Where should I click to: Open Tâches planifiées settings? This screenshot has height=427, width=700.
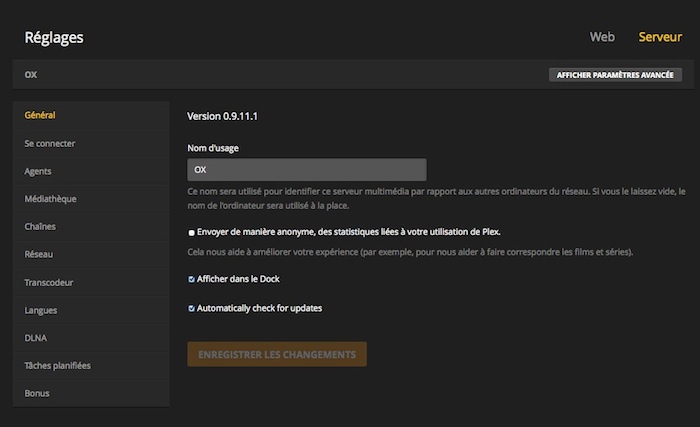coord(57,366)
